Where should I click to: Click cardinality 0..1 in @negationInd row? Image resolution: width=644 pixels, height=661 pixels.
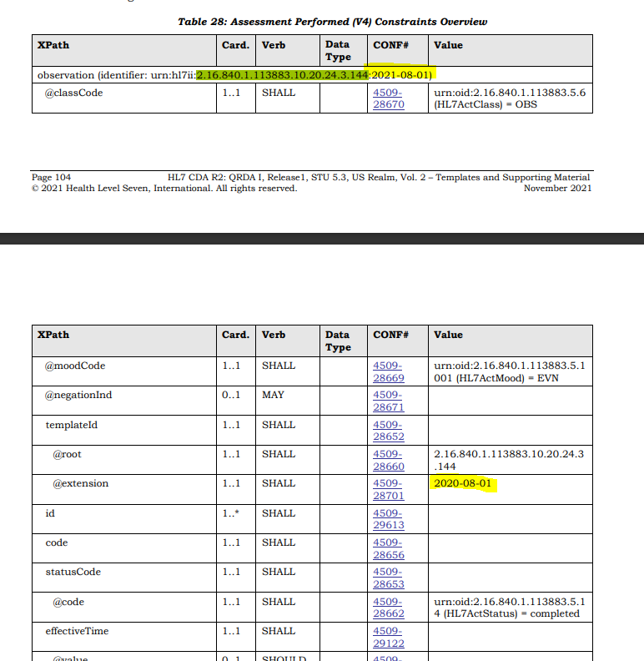click(231, 395)
